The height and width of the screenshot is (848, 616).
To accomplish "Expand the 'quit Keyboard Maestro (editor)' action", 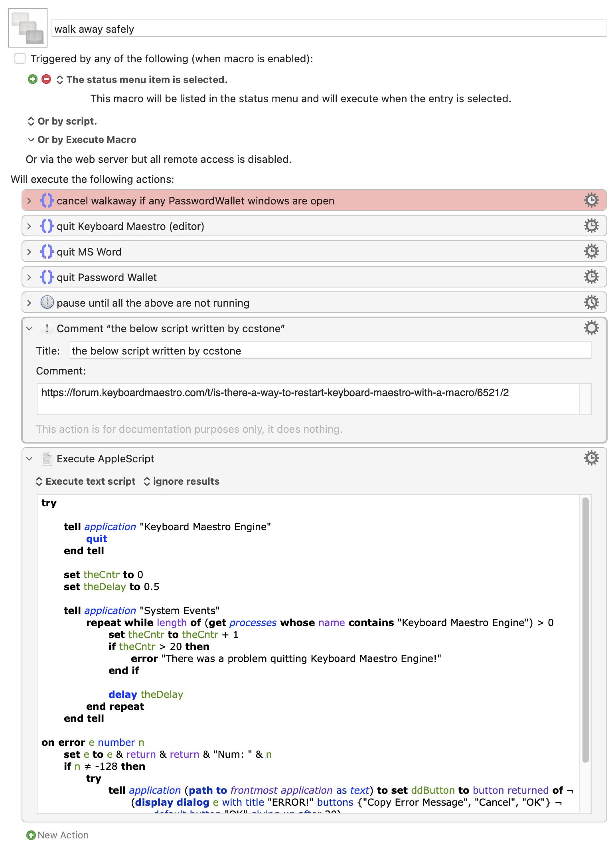I will (29, 226).
